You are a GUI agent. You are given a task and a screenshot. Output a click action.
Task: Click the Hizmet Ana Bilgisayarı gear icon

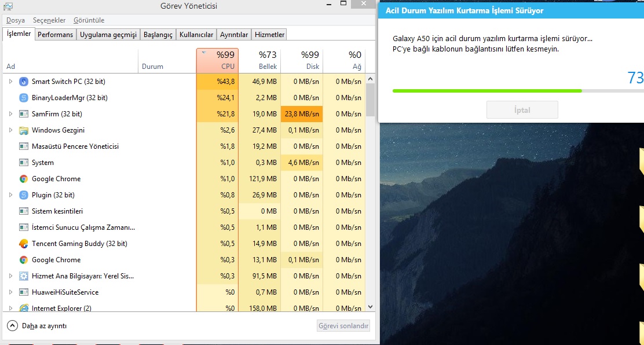coord(24,276)
